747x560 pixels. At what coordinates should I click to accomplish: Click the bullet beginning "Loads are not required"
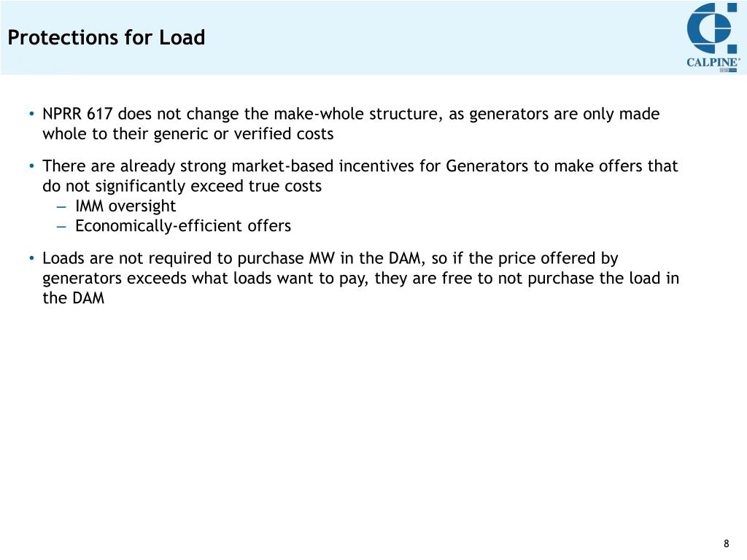[360, 278]
